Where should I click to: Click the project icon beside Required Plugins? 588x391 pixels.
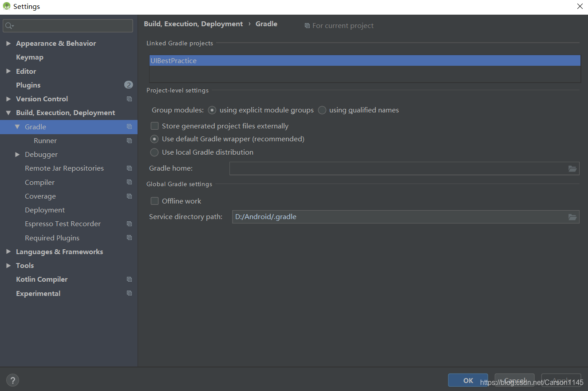(129, 238)
